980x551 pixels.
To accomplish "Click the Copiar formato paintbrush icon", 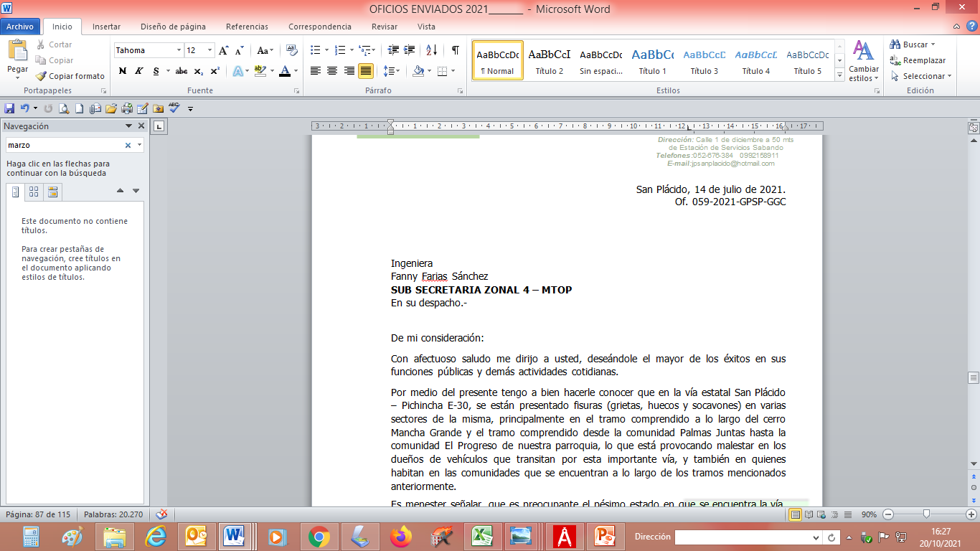I will tap(42, 76).
